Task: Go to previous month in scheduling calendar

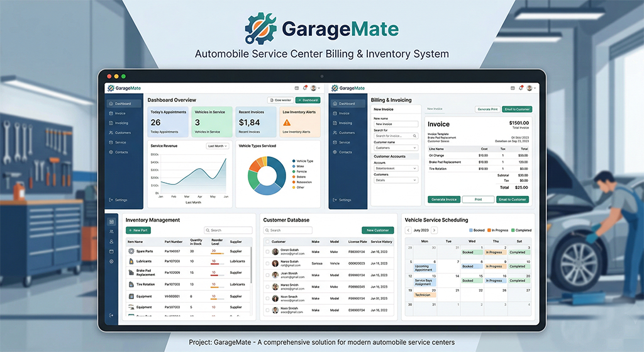Action: [408, 231]
